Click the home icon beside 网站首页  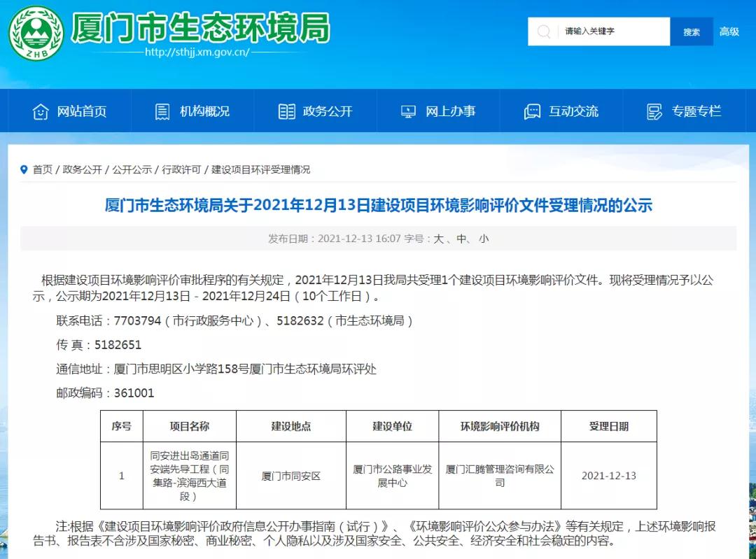(41, 111)
